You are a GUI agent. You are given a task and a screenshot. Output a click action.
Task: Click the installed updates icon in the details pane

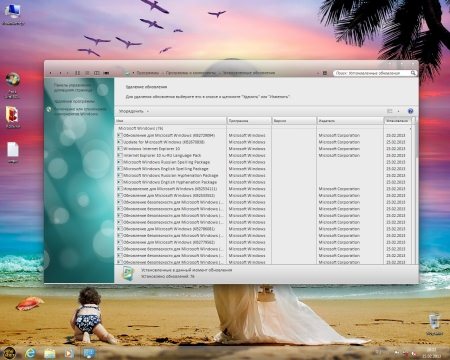pos(128,273)
